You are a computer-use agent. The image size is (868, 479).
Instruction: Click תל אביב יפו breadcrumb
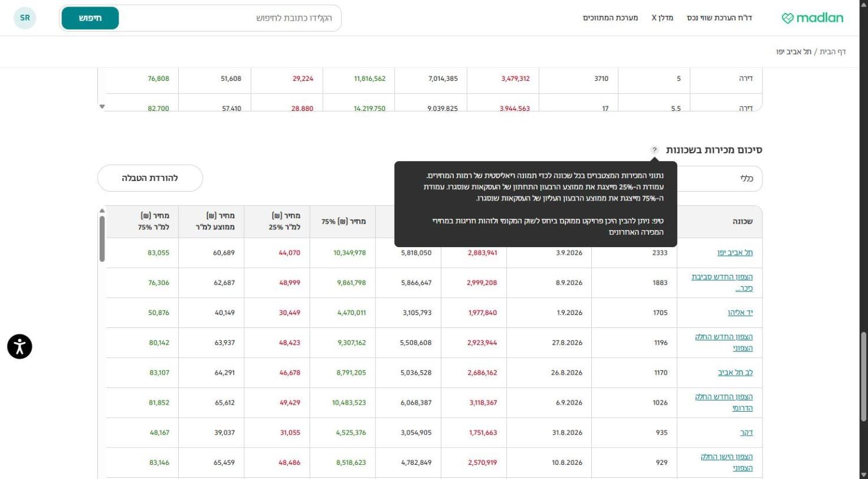[x=795, y=52]
